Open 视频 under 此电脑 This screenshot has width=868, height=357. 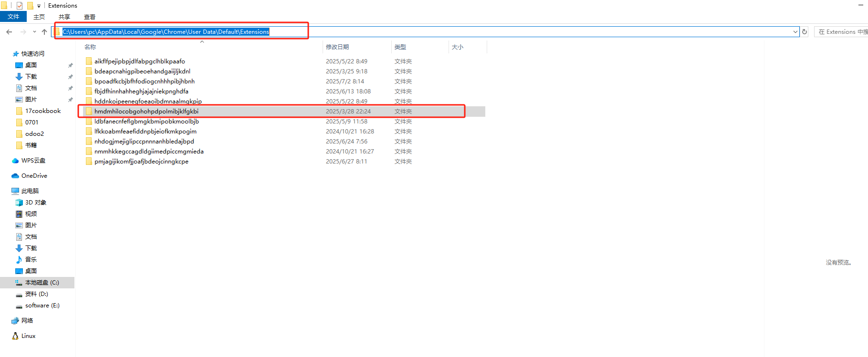tap(31, 214)
